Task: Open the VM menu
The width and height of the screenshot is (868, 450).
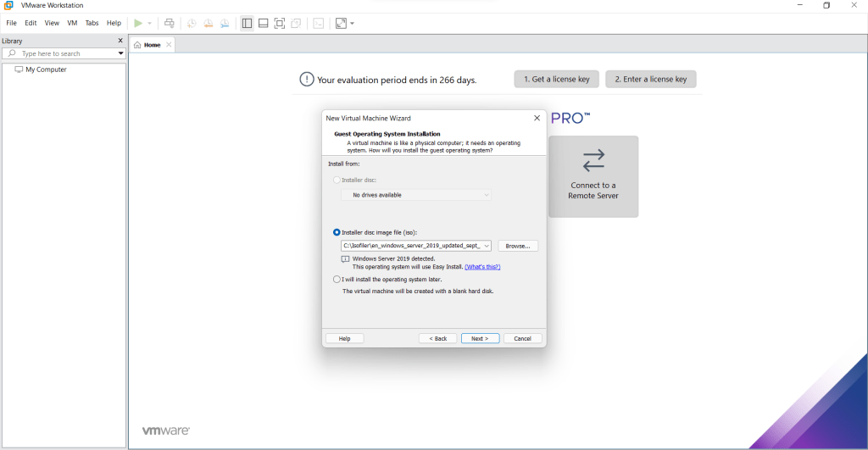Action: (x=72, y=23)
